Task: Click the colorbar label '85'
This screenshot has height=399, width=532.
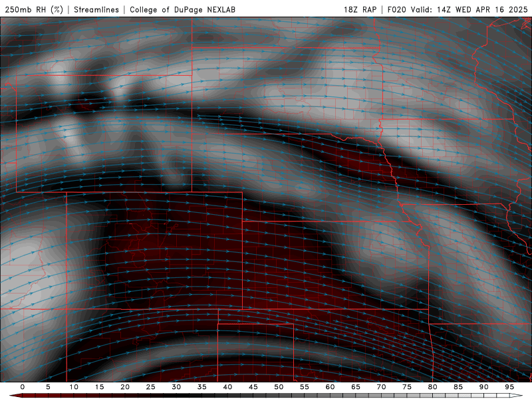Action: click(458, 387)
